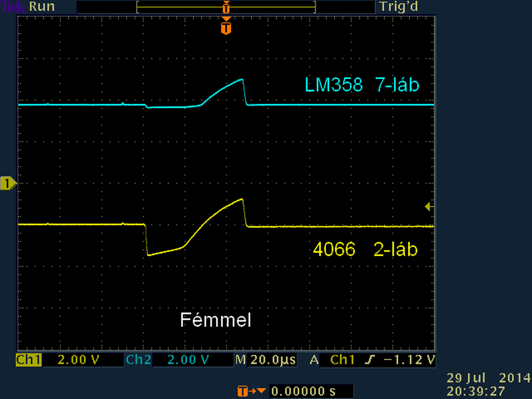Image resolution: width=532 pixels, height=399 pixels.
Task: Click the A trigger type label
Action: click(x=314, y=360)
